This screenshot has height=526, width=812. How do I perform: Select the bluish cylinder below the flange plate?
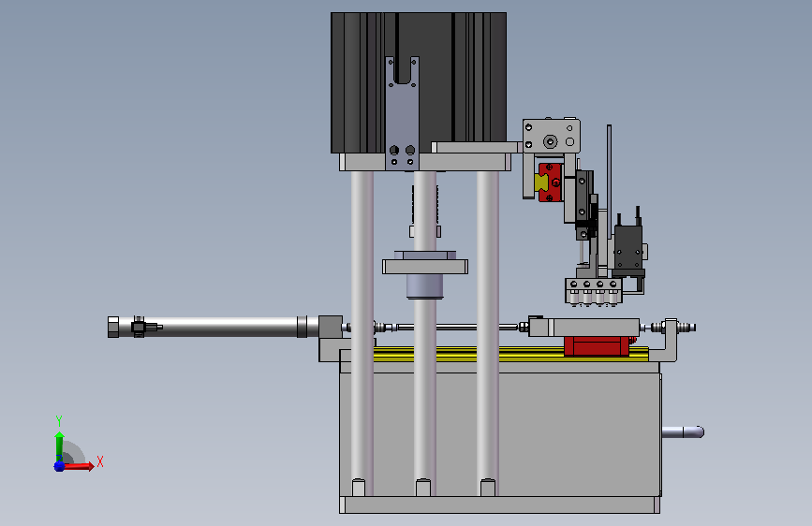424,286
